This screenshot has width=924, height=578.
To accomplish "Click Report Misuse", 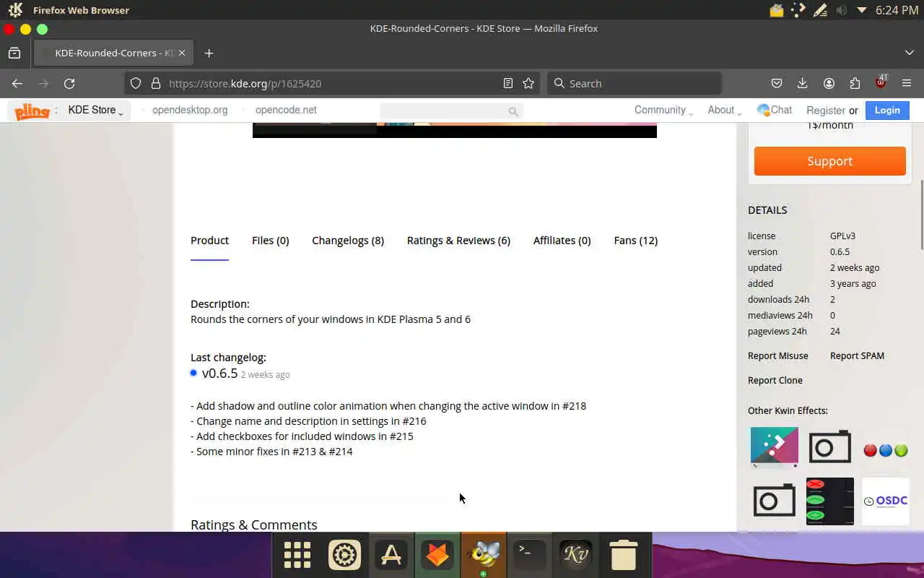I will coord(777,355).
